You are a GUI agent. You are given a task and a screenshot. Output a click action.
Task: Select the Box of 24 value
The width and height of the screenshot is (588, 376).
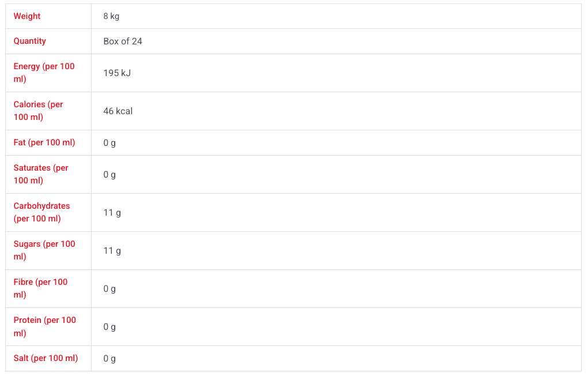(123, 42)
